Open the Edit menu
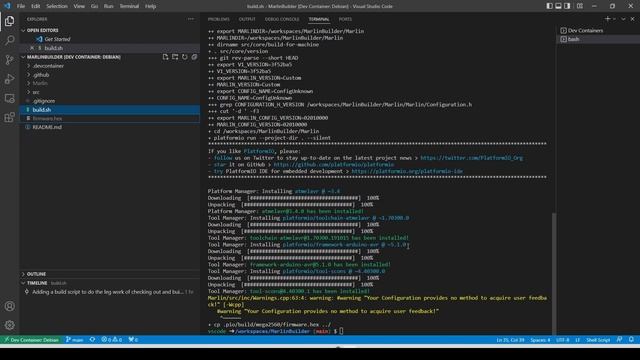 coord(36,6)
